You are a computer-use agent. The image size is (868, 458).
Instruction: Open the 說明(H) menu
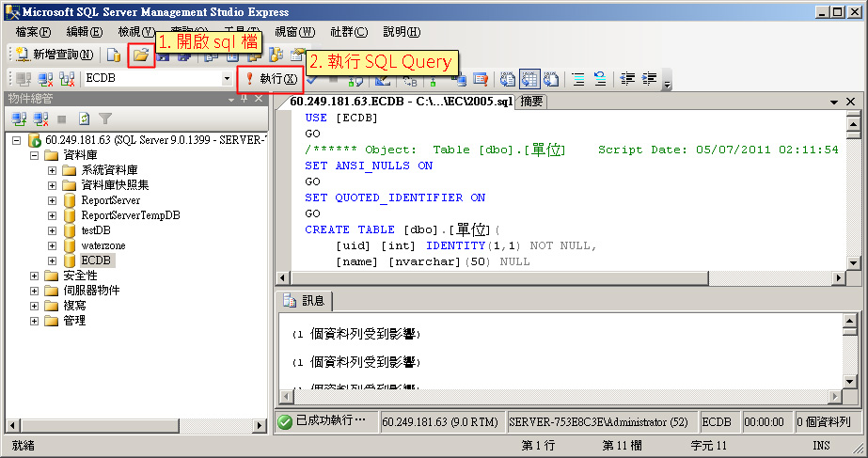[402, 32]
